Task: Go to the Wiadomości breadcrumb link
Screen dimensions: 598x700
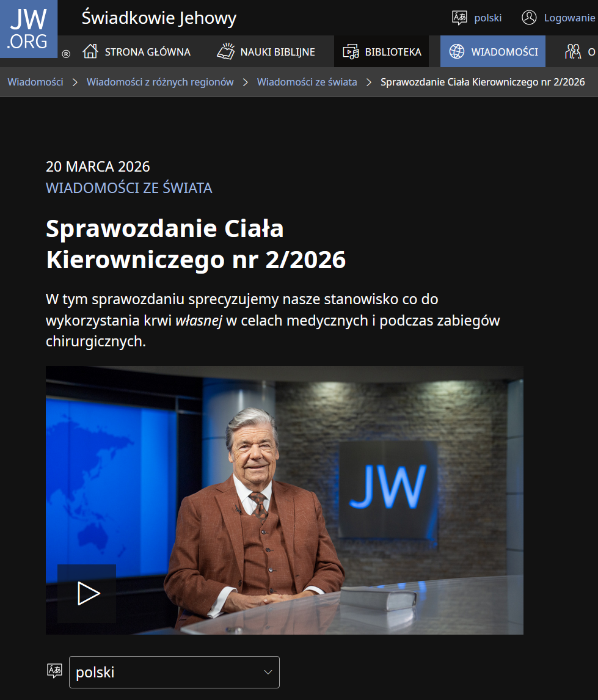Action: coord(35,82)
